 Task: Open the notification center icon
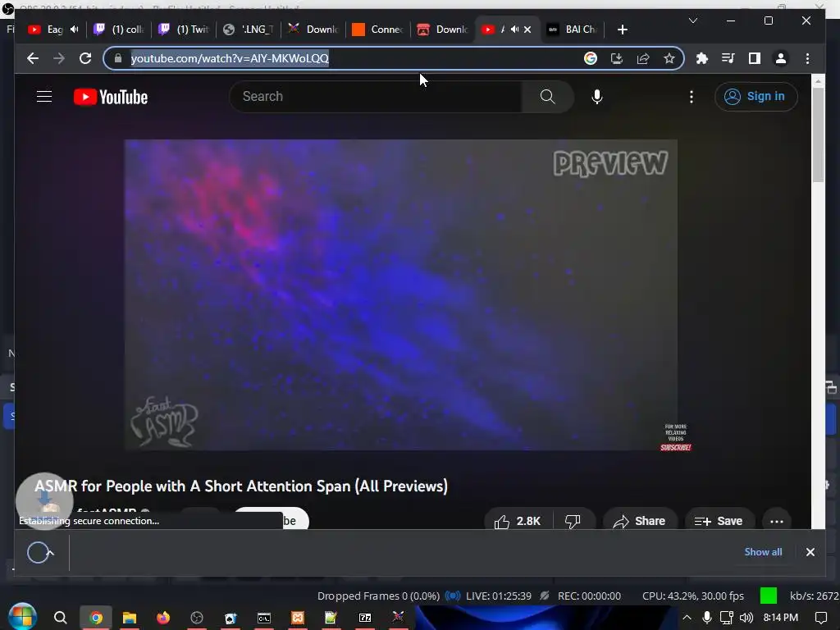[x=820, y=618]
